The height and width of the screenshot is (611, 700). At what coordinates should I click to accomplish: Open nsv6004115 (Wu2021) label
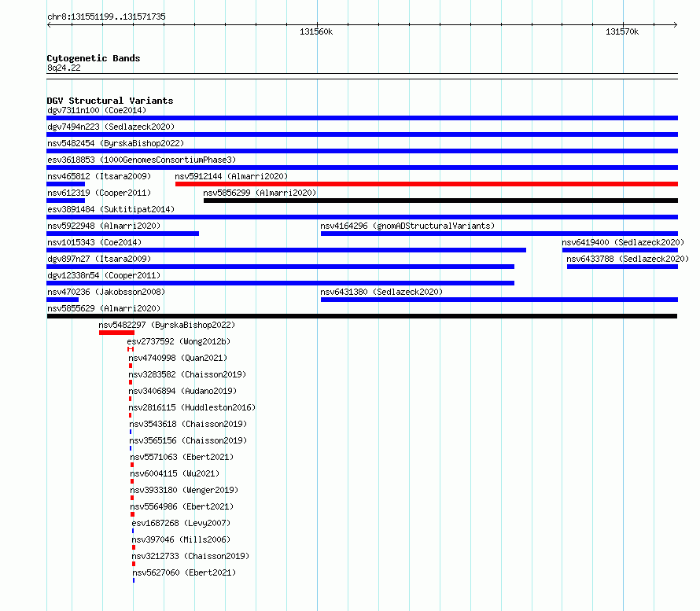click(x=175, y=473)
